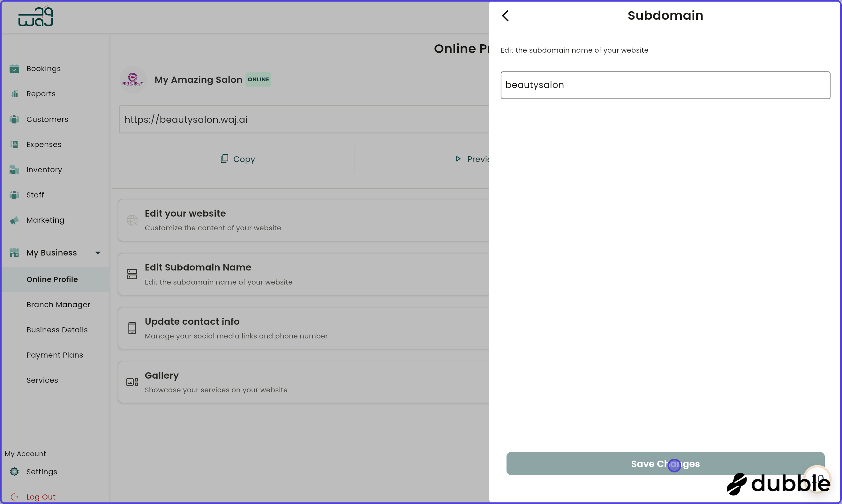Image resolution: width=842 pixels, height=504 pixels.
Task: Edit the beautysalon subdomain field
Action: point(665,85)
